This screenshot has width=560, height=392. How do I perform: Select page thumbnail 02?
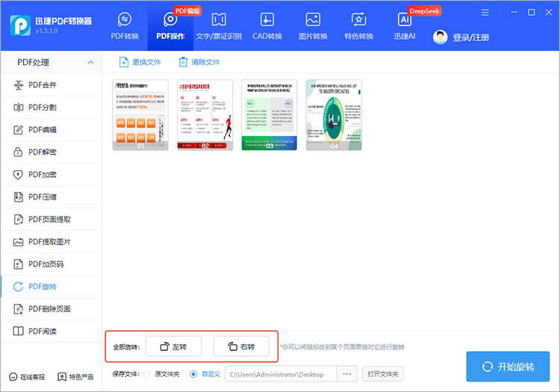[205, 115]
